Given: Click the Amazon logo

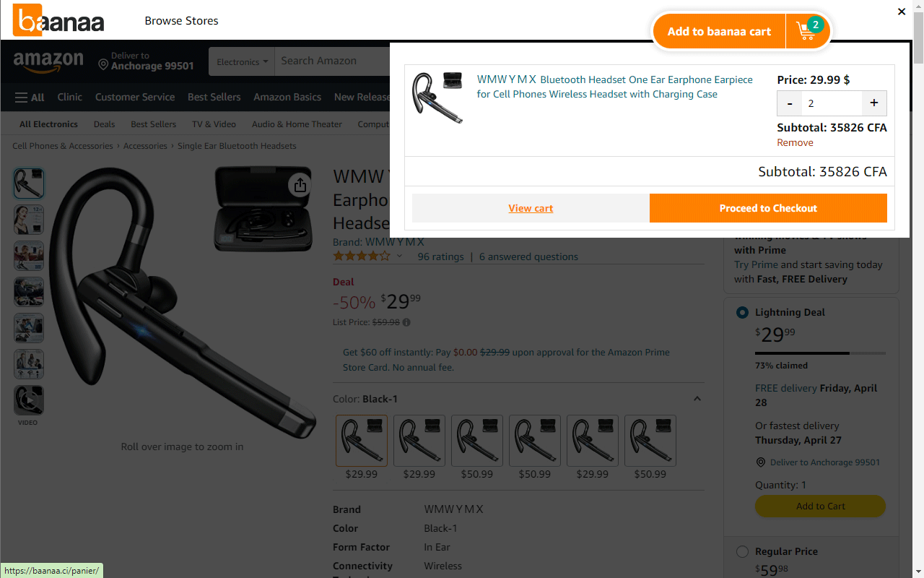Looking at the screenshot, I should click(x=48, y=61).
